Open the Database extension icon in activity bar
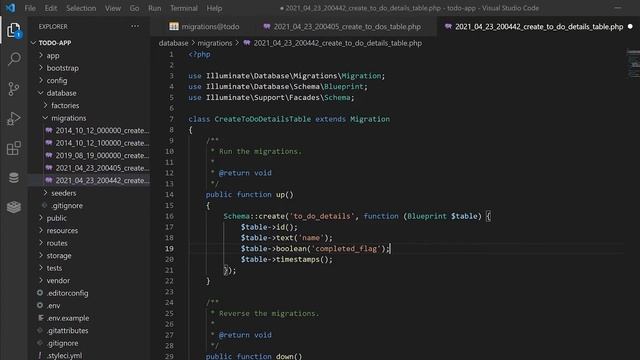 (x=13, y=178)
